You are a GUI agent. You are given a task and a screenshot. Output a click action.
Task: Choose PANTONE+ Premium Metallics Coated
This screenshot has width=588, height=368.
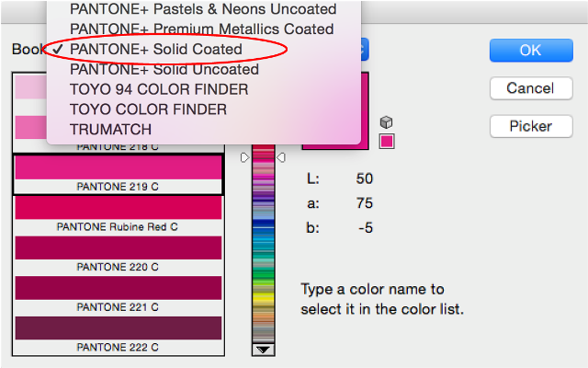pos(204,29)
